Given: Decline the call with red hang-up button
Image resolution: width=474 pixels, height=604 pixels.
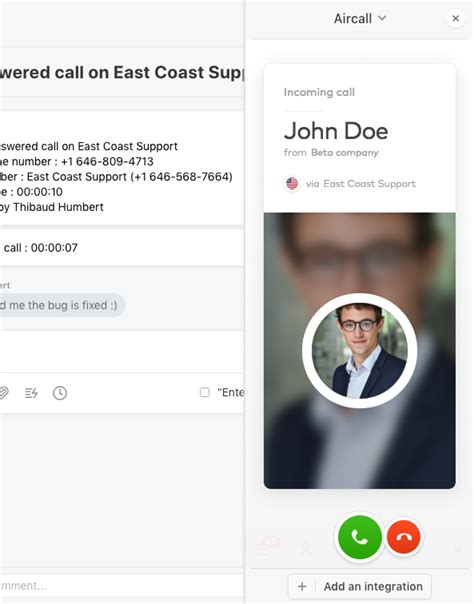Looking at the screenshot, I should 403,537.
